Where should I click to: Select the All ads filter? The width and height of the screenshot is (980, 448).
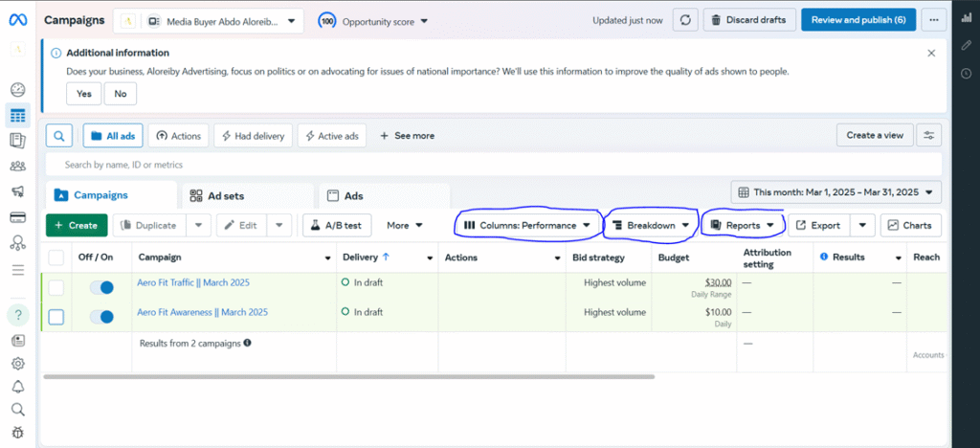tap(113, 136)
